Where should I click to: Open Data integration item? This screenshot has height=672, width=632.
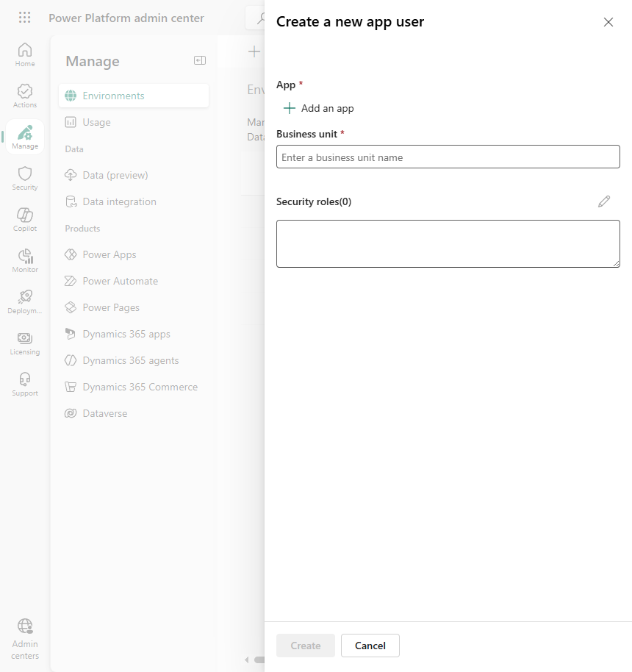(134, 201)
